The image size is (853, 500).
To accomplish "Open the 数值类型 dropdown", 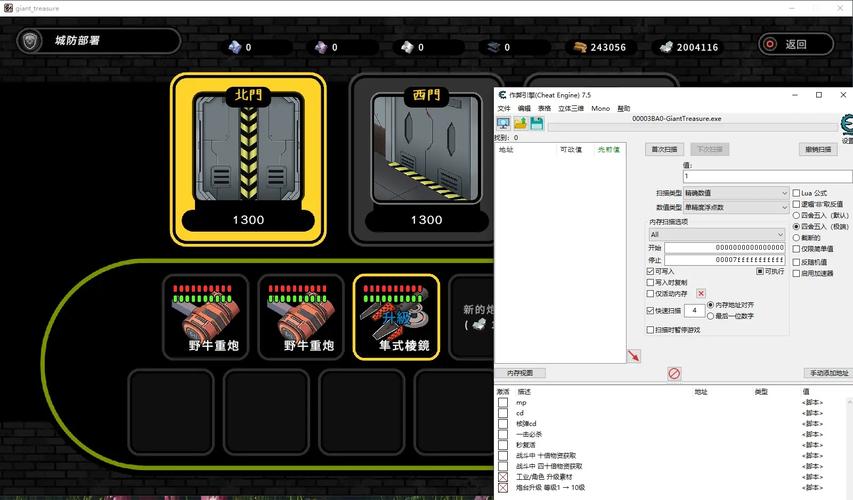I will pyautogui.click(x=736, y=207).
